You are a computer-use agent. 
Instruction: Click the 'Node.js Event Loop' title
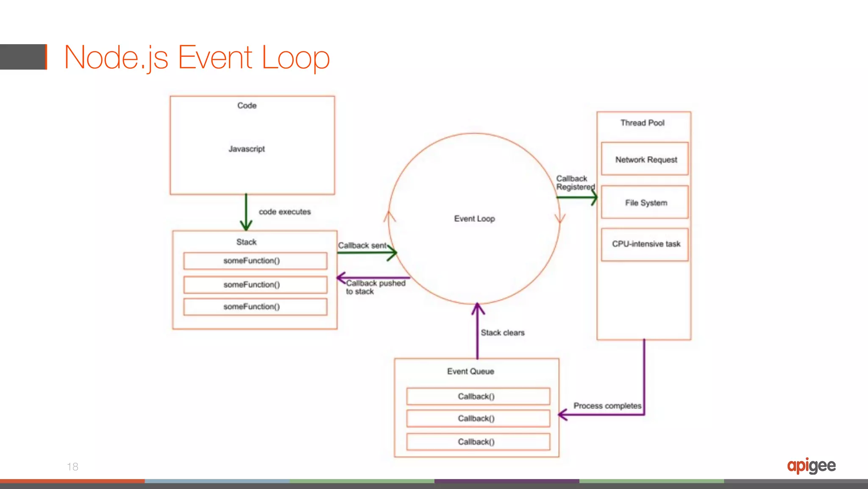197,58
